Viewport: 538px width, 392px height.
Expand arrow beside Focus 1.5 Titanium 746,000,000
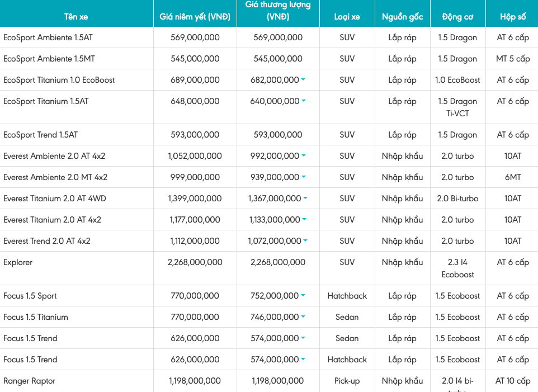[303, 317]
